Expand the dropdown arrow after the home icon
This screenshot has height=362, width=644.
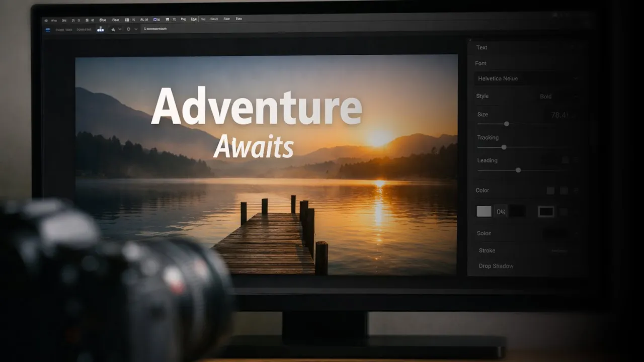120,30
